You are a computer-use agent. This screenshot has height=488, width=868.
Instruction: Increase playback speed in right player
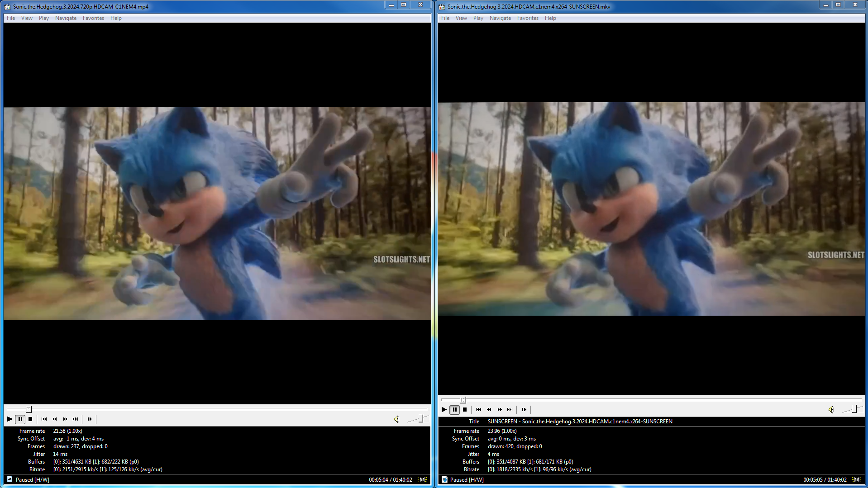click(x=500, y=410)
